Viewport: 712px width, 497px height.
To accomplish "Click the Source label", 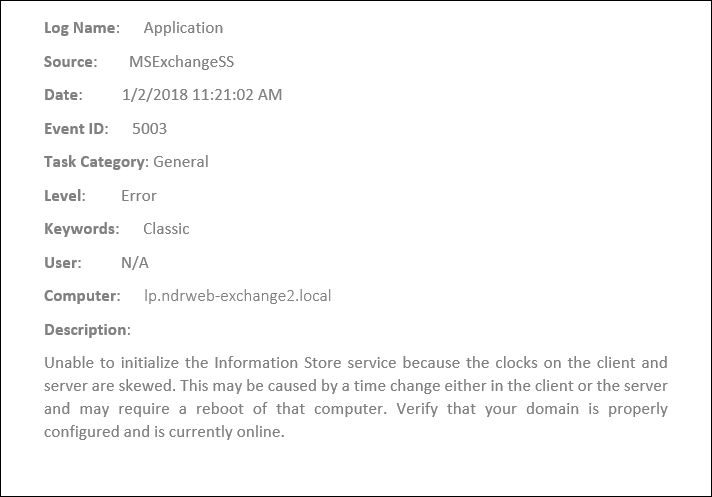I will 70,62.
